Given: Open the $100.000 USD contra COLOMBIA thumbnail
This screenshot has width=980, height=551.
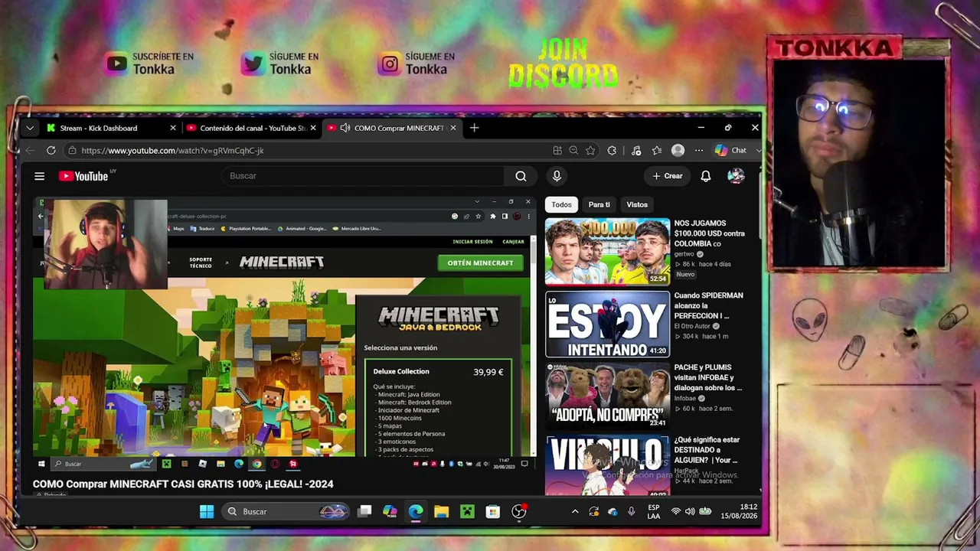Looking at the screenshot, I should pos(607,252).
